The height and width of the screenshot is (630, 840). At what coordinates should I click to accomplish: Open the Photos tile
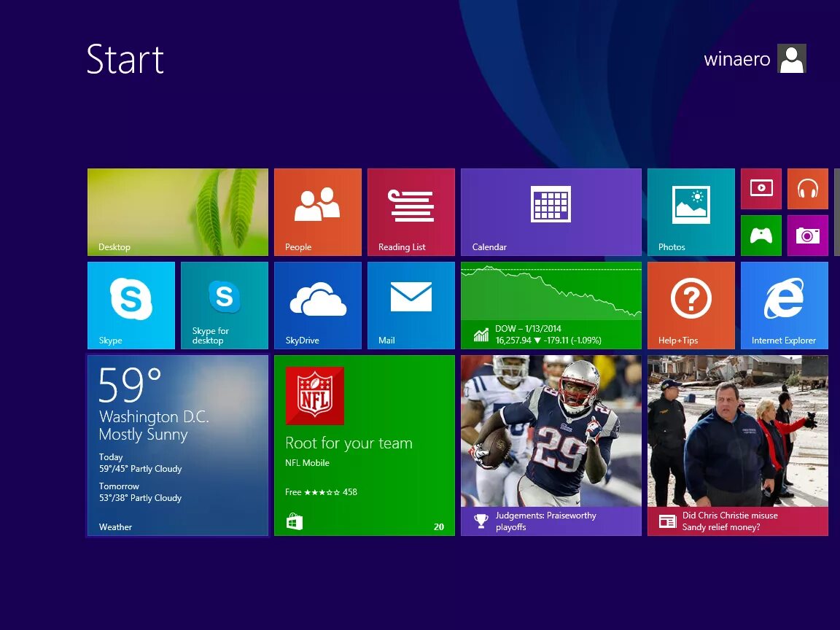coord(691,212)
